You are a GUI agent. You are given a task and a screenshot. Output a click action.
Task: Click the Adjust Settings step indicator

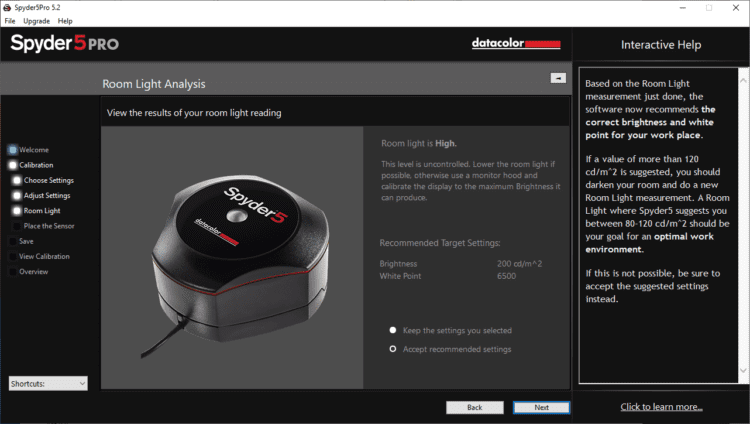(x=17, y=196)
